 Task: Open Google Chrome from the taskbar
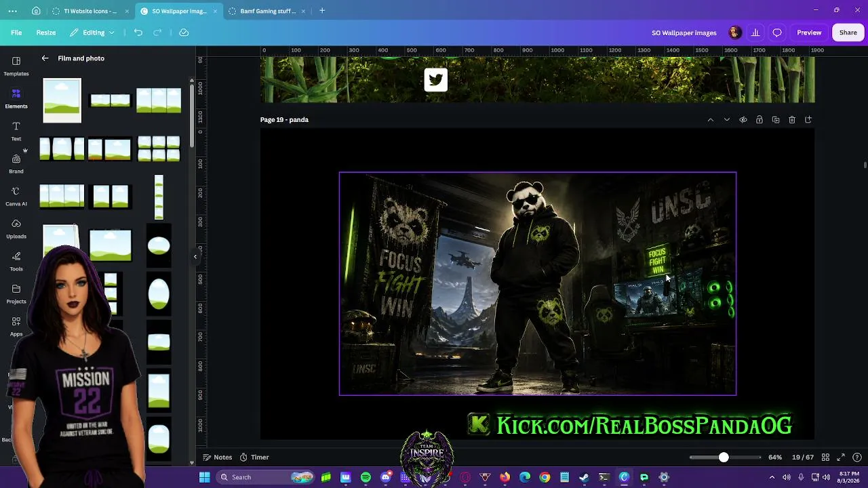click(x=545, y=477)
